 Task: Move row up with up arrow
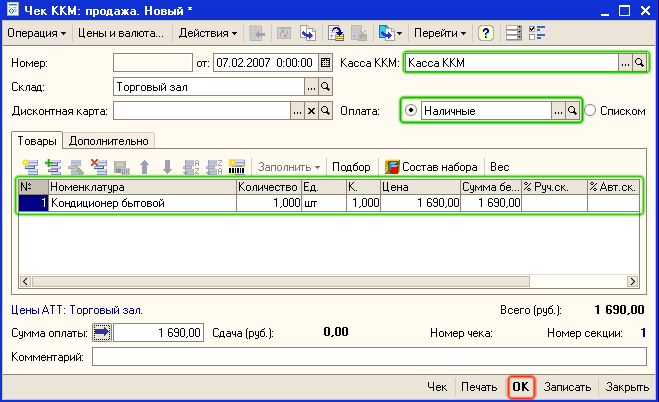145,167
